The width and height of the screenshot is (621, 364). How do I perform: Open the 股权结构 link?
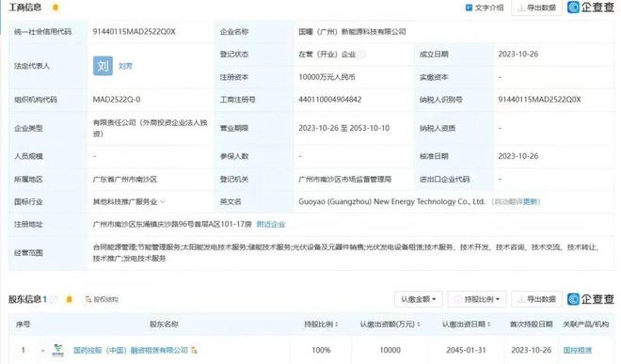[x=102, y=299]
